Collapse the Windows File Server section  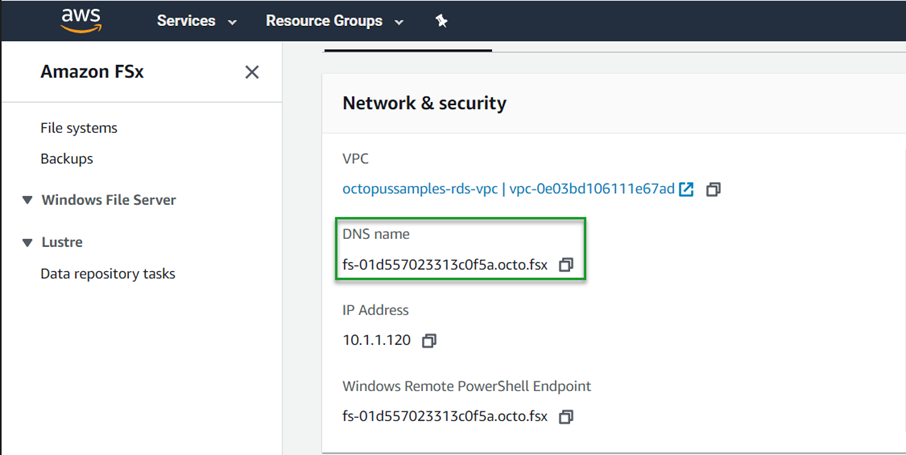(27, 201)
